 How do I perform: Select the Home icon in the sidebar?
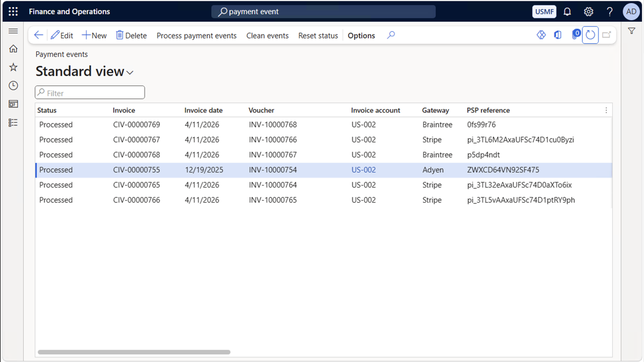tap(13, 48)
